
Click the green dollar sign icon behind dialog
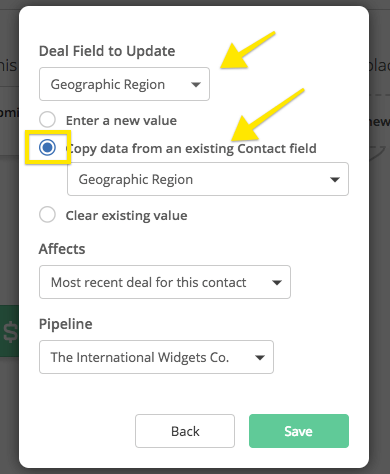click(10, 332)
